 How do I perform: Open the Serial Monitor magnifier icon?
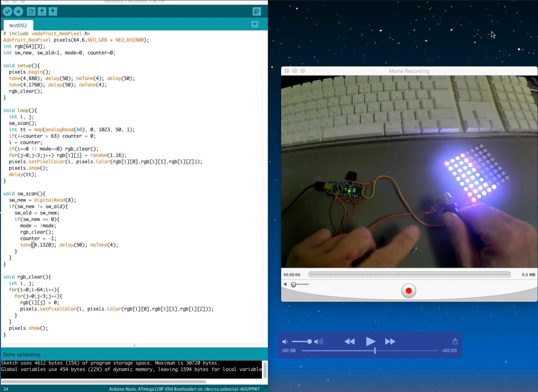(257, 12)
